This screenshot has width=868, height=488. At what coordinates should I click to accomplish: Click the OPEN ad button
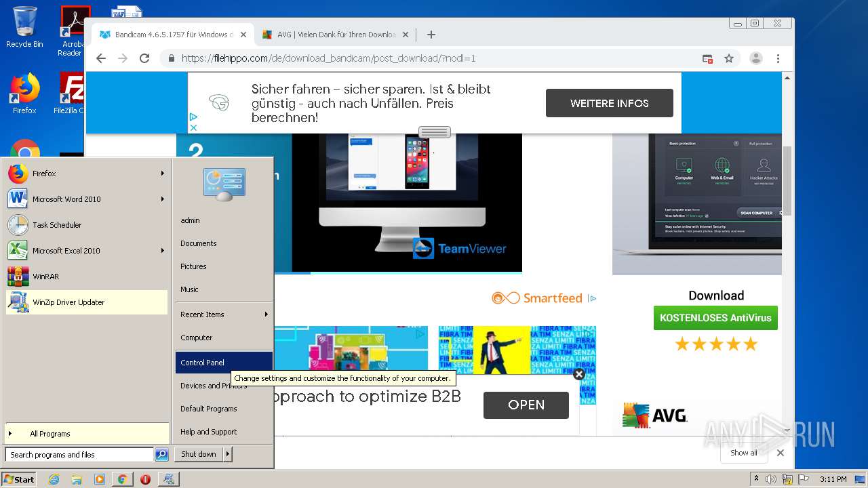[526, 405]
